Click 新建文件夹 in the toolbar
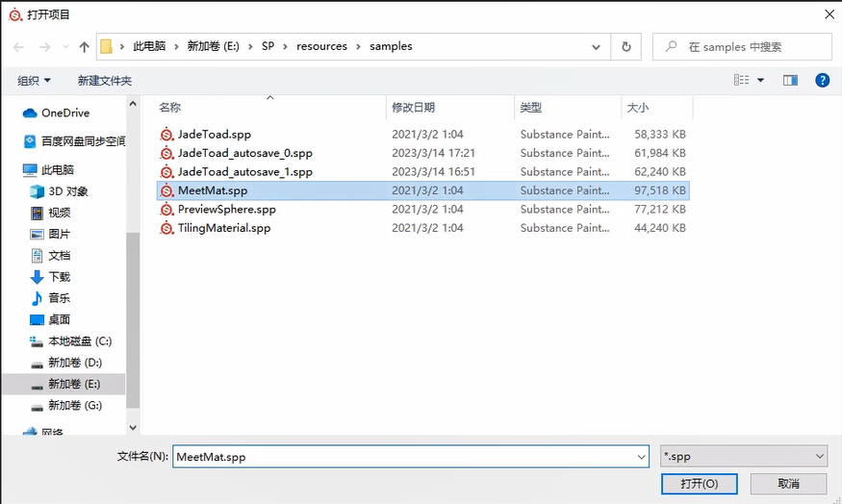The image size is (842, 504). [x=105, y=81]
